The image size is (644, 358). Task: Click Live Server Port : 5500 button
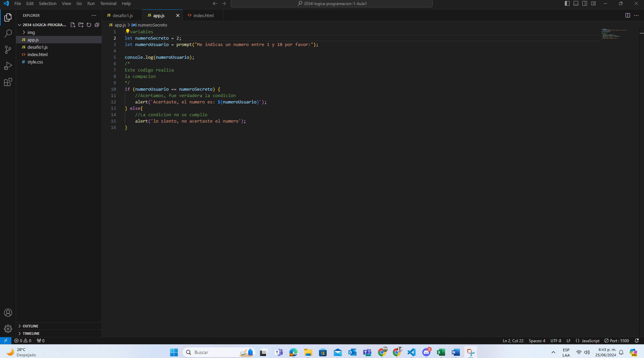point(616,341)
